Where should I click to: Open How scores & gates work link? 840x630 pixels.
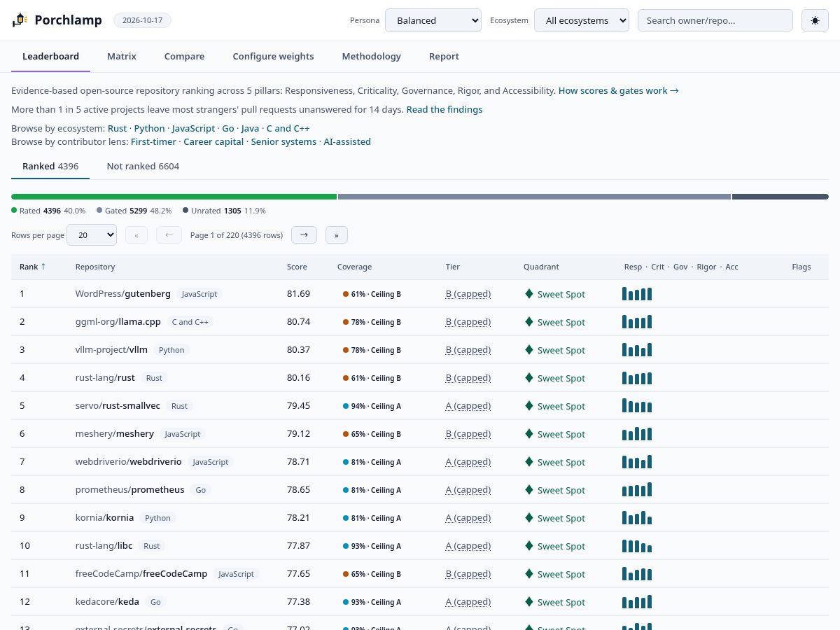point(619,90)
